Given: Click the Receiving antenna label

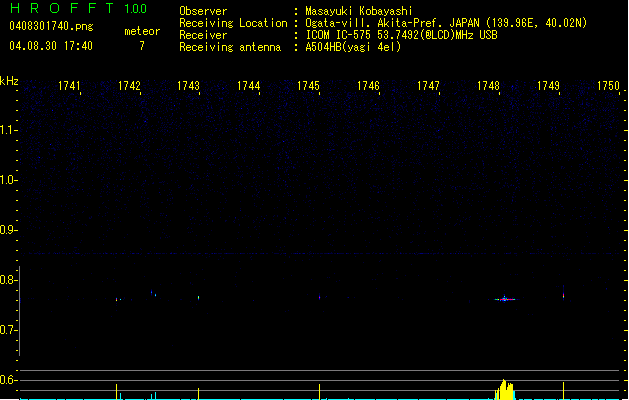Looking at the screenshot, I should click(x=230, y=47).
